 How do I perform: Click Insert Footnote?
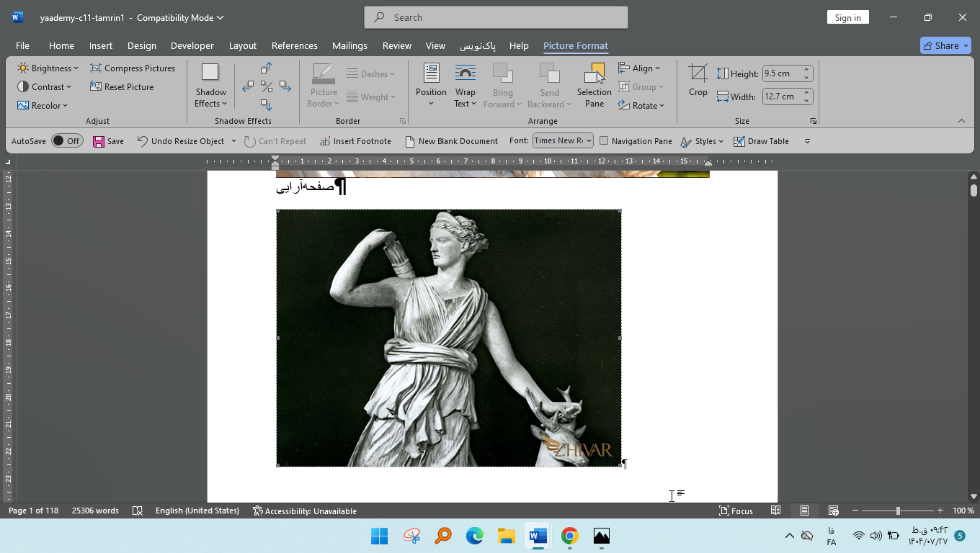coord(355,141)
